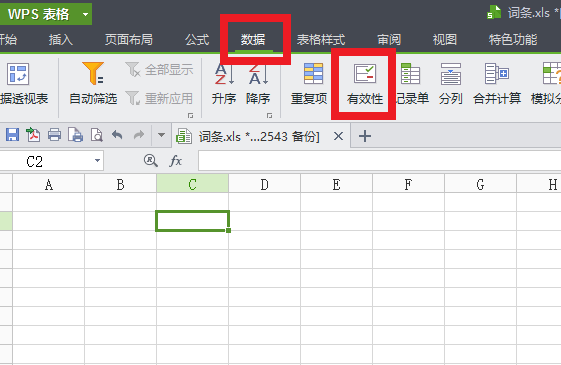
Task: Switch to the 页面布局 ribbon tab
Action: pyautogui.click(x=129, y=39)
